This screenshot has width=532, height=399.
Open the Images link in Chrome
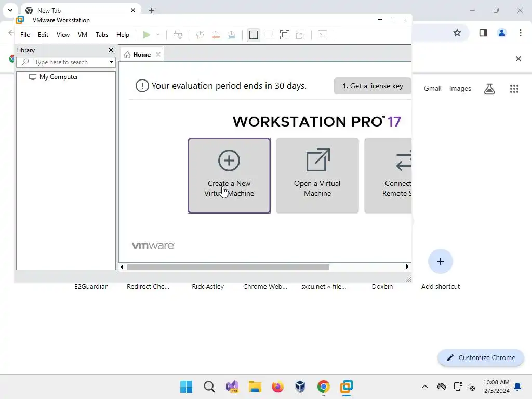click(460, 88)
